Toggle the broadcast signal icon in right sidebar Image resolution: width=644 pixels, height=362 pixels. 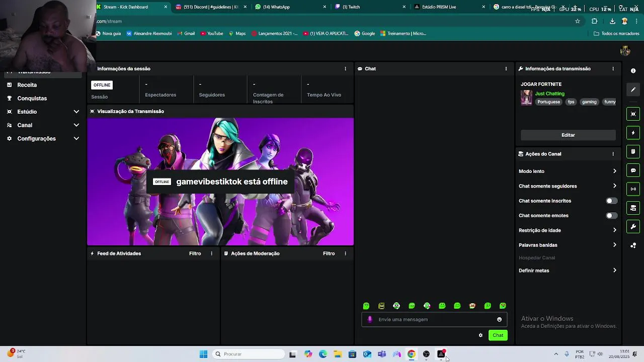pyautogui.click(x=633, y=189)
